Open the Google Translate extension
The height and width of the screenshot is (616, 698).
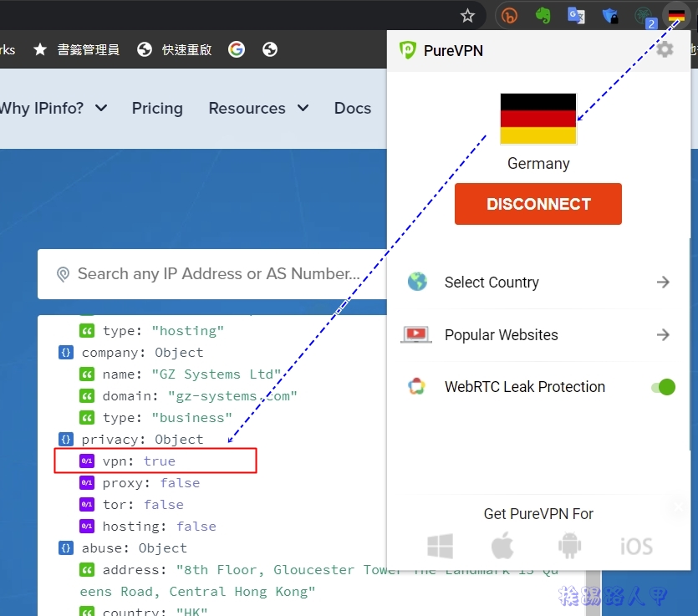pyautogui.click(x=576, y=16)
